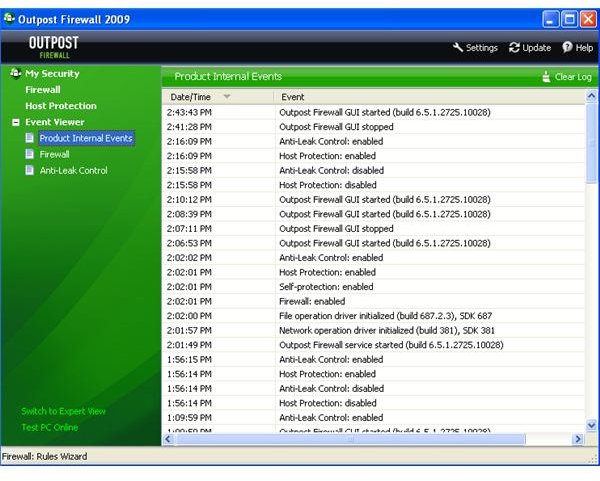The image size is (600, 481).
Task: Open Settings with the wrench icon
Action: pyautogui.click(x=458, y=47)
